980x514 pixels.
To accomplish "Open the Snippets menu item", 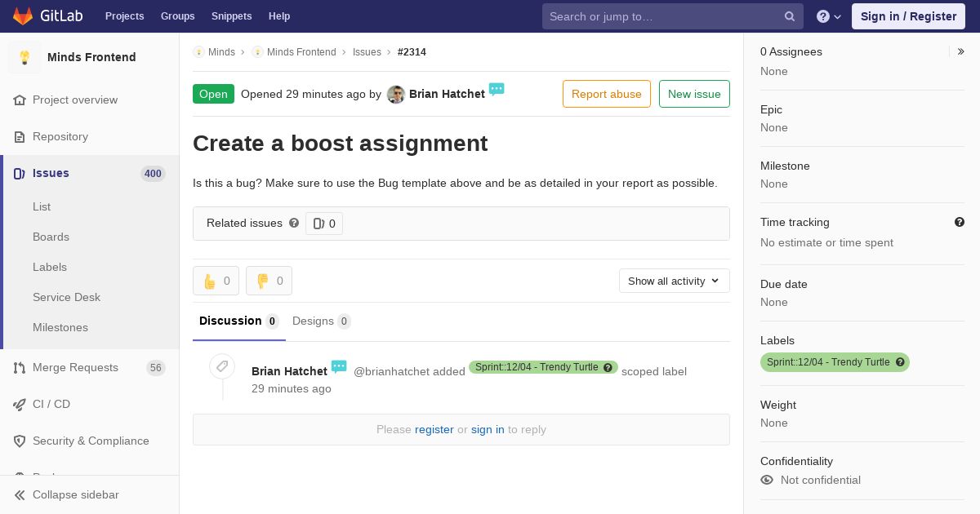I will click(x=232, y=16).
